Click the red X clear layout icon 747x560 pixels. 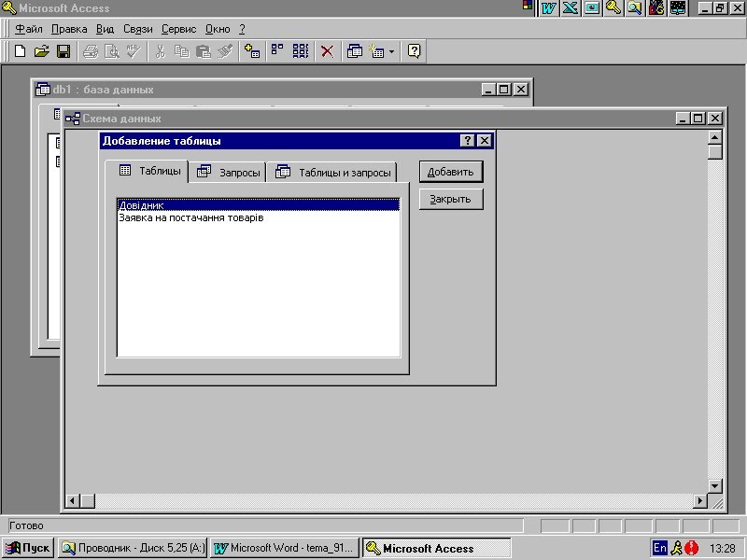328,51
